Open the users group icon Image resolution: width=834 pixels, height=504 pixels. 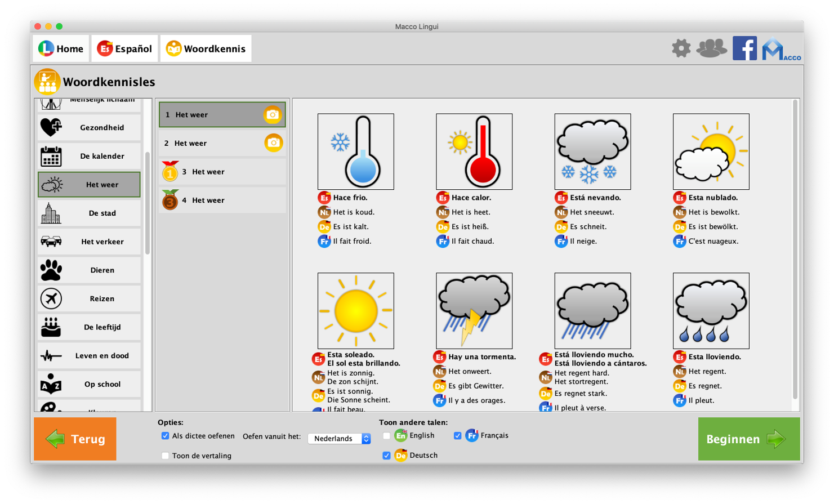click(711, 48)
